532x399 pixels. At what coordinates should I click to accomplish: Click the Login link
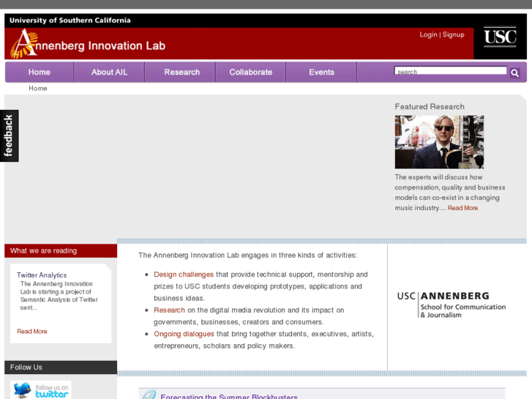[x=428, y=34]
